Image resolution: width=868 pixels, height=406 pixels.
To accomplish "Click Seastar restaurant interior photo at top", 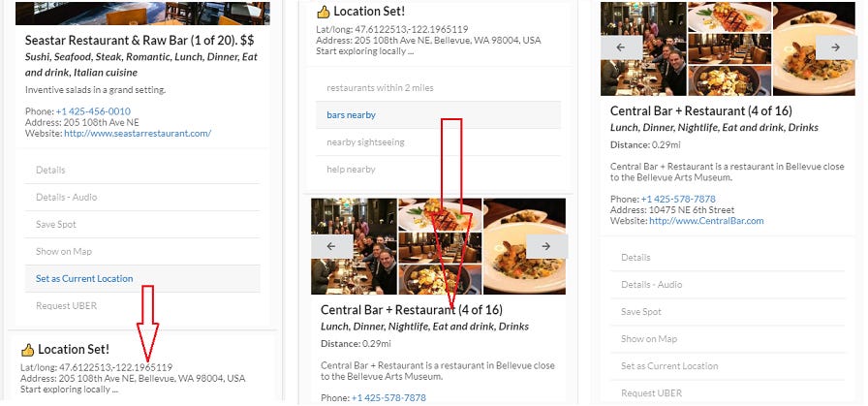I will (x=142, y=14).
